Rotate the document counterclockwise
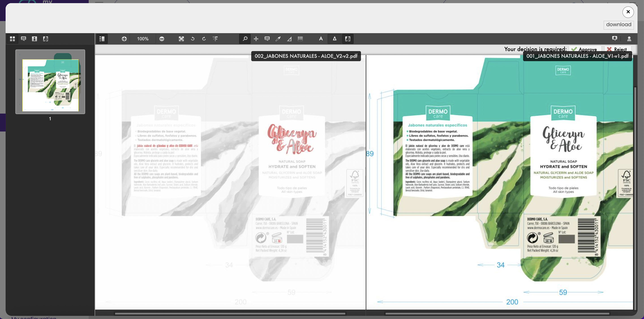 coord(193,39)
